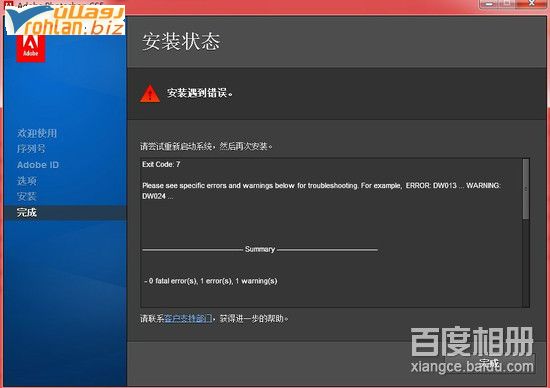The image size is (550, 388).
Task: Select the 安装 step in sidebar
Action: 27,196
